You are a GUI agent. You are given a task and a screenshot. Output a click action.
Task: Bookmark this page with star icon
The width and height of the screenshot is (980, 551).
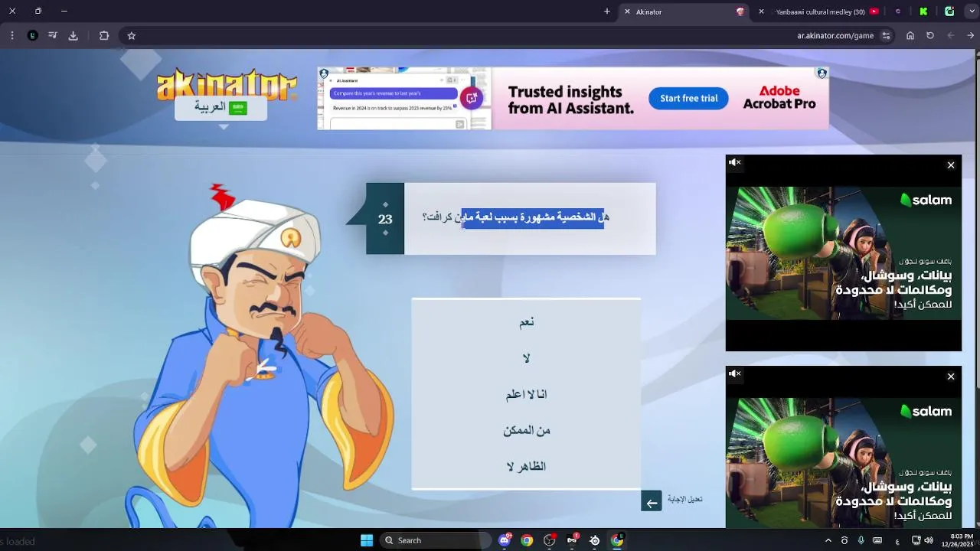click(x=132, y=35)
